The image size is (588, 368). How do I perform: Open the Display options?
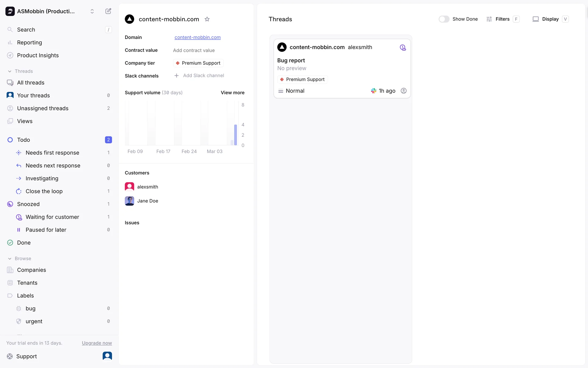pyautogui.click(x=550, y=19)
